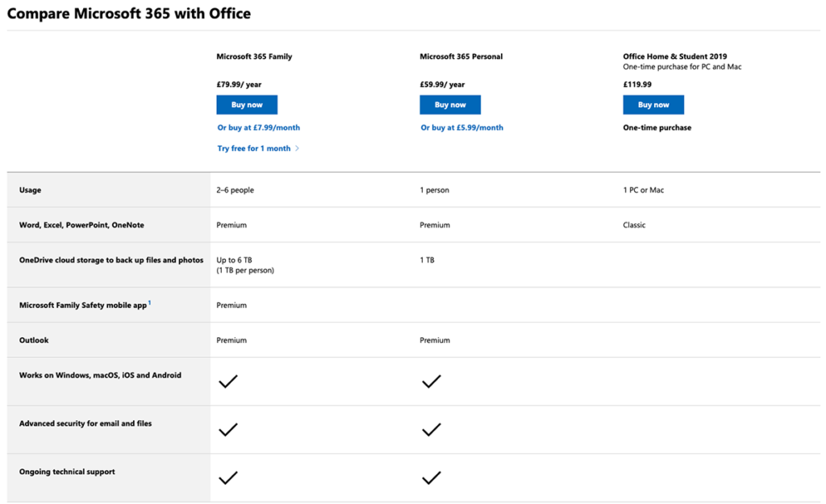
Task: Click the Personal checkmark for Advanced security
Action: [x=432, y=430]
